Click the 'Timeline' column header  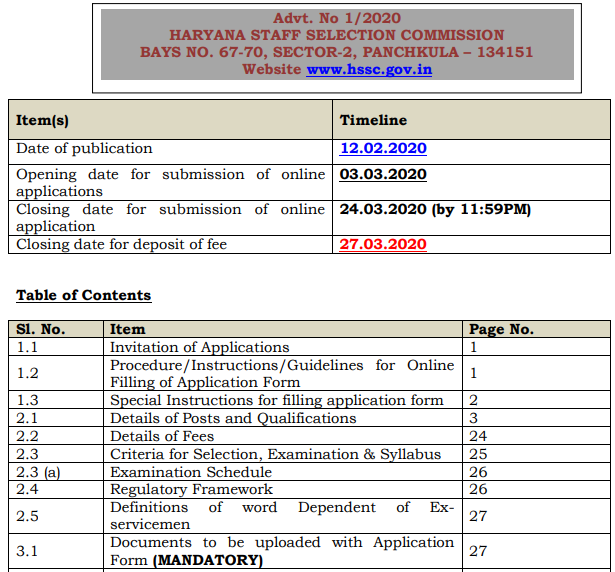point(373,120)
